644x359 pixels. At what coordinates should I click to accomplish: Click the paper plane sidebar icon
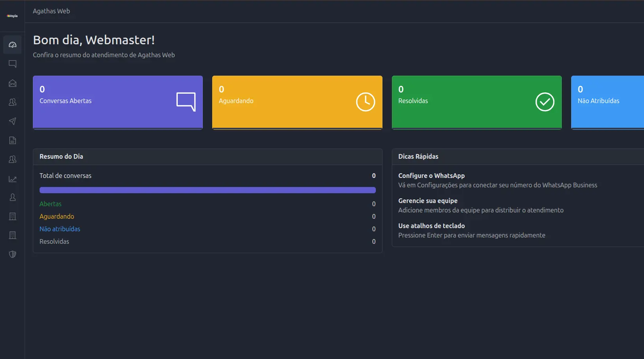13,121
